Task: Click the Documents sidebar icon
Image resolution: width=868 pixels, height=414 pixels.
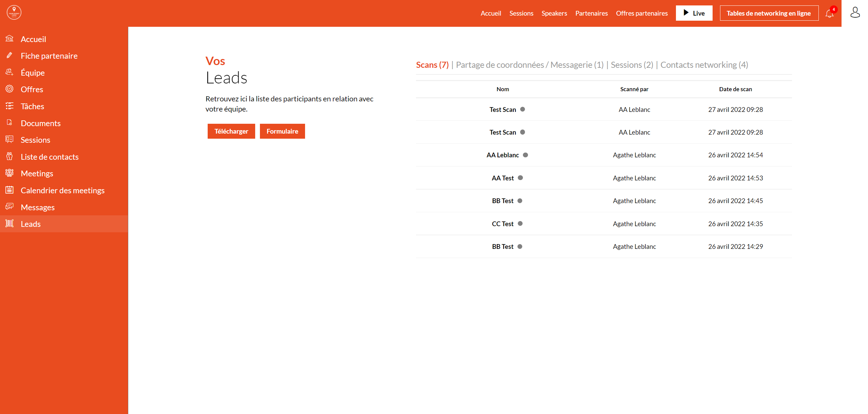Action: (10, 122)
